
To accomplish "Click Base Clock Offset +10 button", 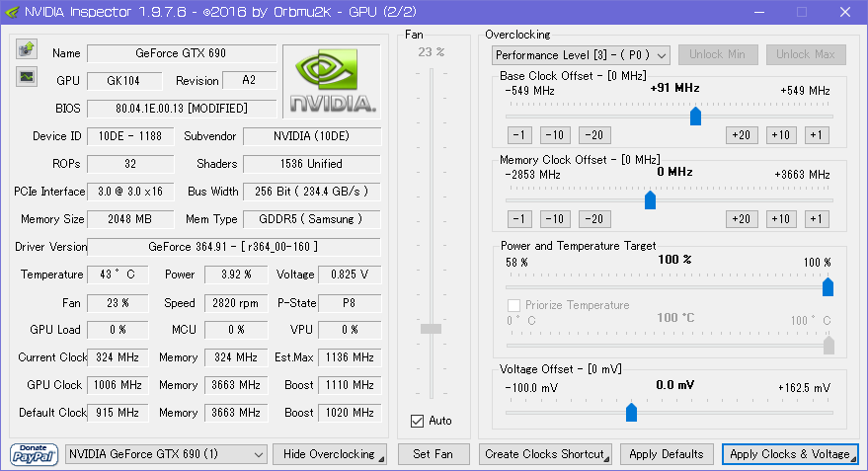I will (781, 135).
